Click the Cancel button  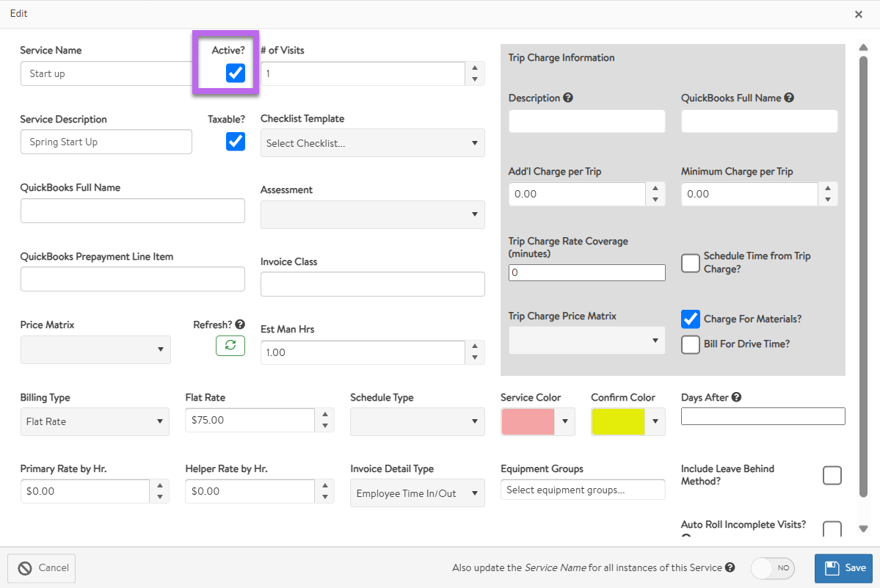tap(42, 567)
